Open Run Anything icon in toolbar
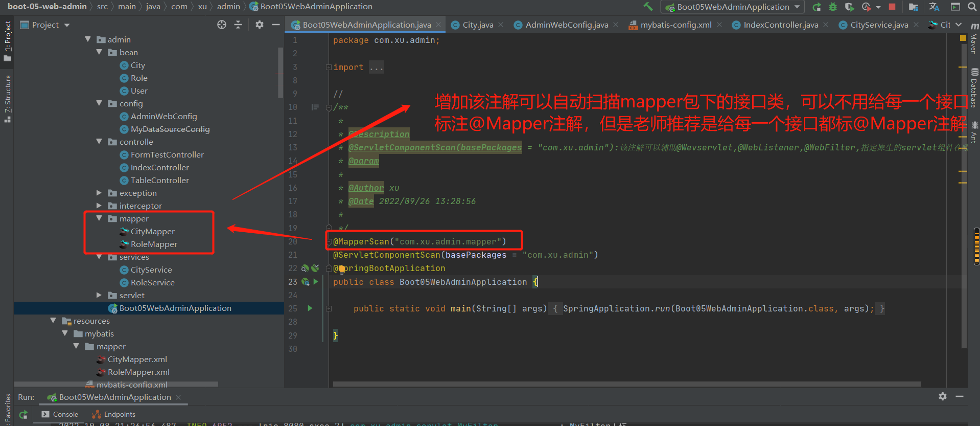Image resolution: width=980 pixels, height=426 pixels. 955,7
